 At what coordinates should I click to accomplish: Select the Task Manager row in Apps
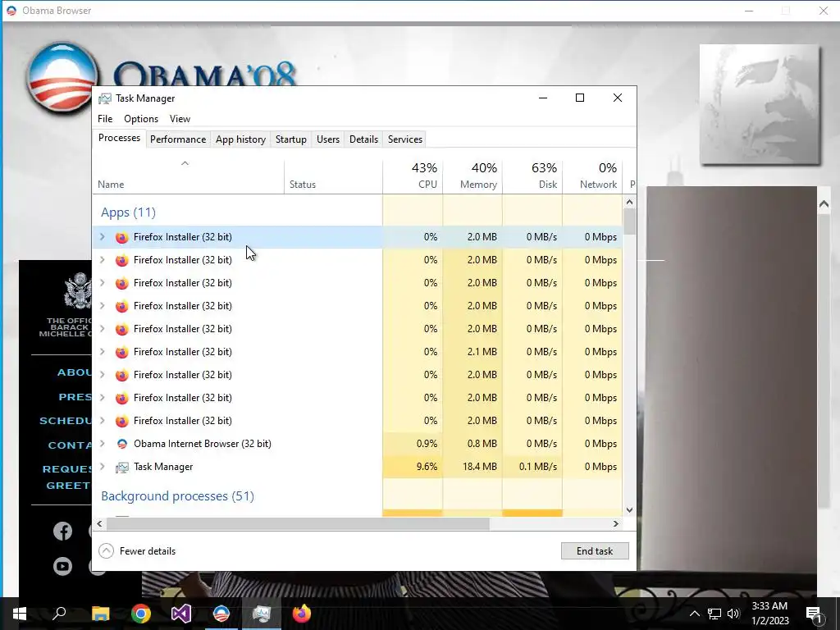pos(358,467)
